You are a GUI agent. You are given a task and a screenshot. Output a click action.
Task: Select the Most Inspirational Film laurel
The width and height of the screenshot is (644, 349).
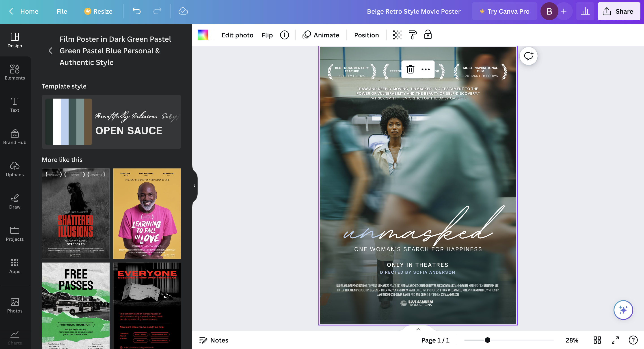[x=480, y=71]
